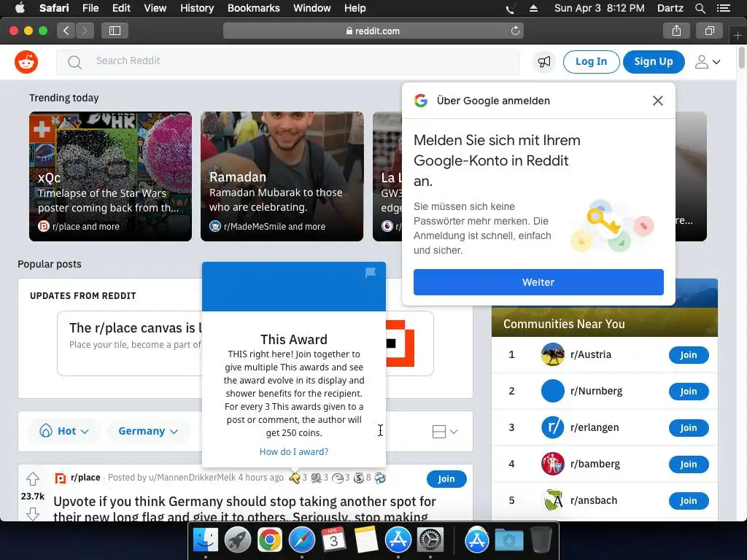Image resolution: width=747 pixels, height=560 pixels.
Task: Click the reddit.com address bar
Action: [373, 31]
